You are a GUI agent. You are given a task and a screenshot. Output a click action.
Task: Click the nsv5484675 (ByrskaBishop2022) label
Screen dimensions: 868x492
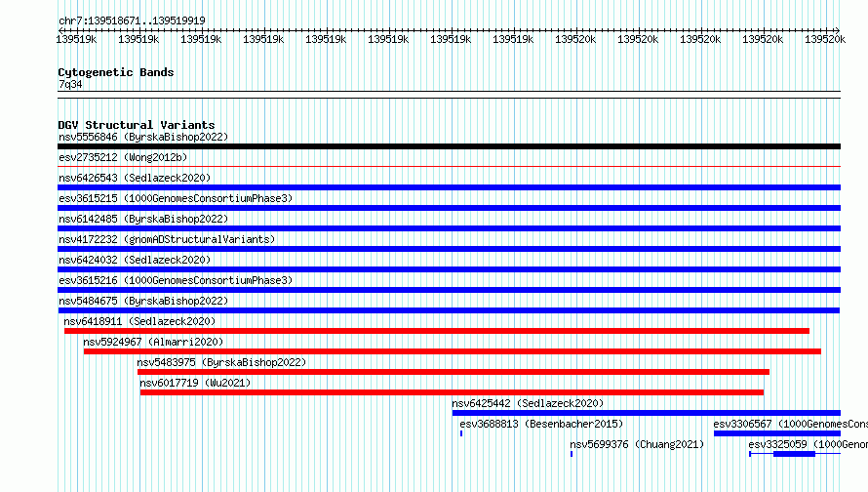pyautogui.click(x=143, y=301)
